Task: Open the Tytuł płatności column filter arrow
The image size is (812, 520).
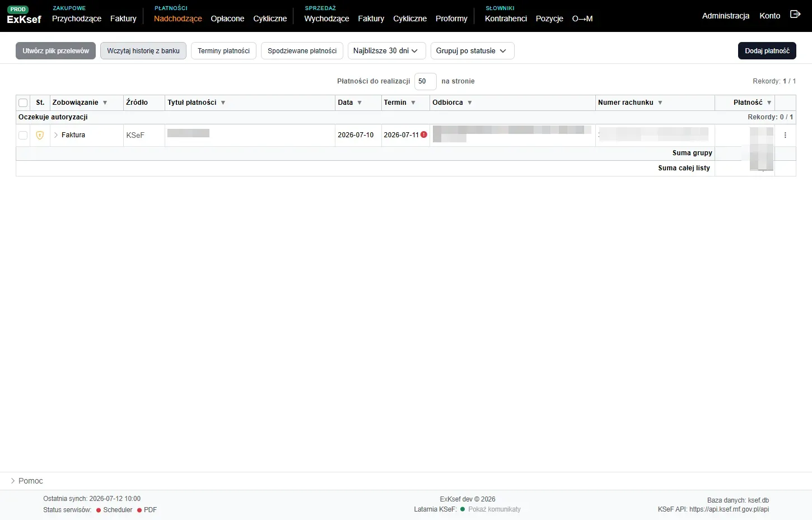Action: click(x=223, y=103)
